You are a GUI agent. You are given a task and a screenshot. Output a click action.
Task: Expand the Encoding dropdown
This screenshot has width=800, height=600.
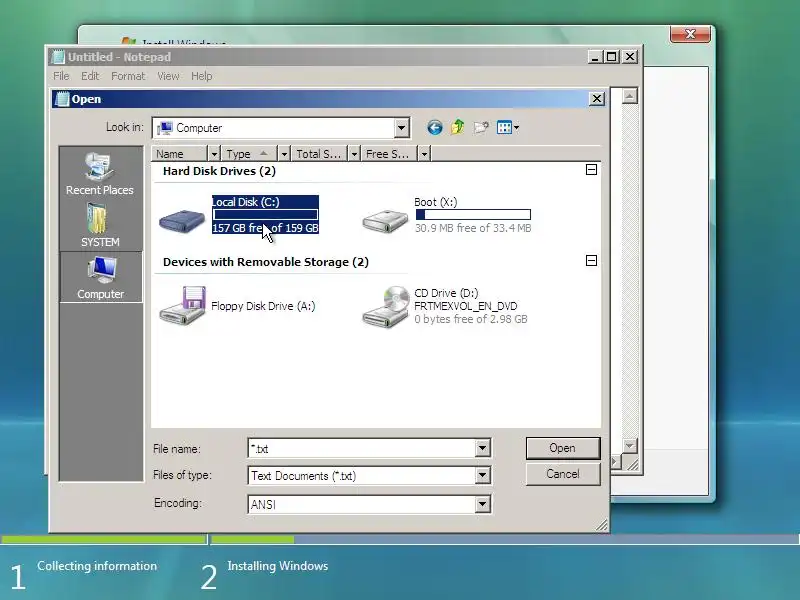coord(482,504)
